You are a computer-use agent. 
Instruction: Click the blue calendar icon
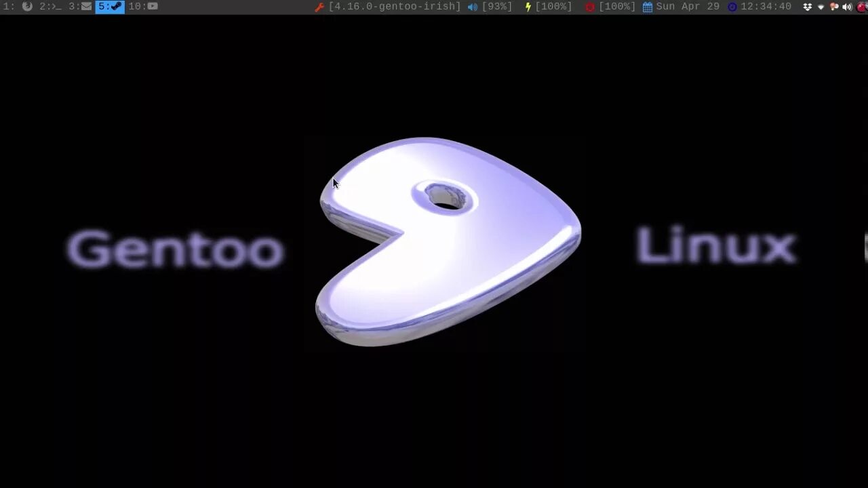(x=648, y=7)
